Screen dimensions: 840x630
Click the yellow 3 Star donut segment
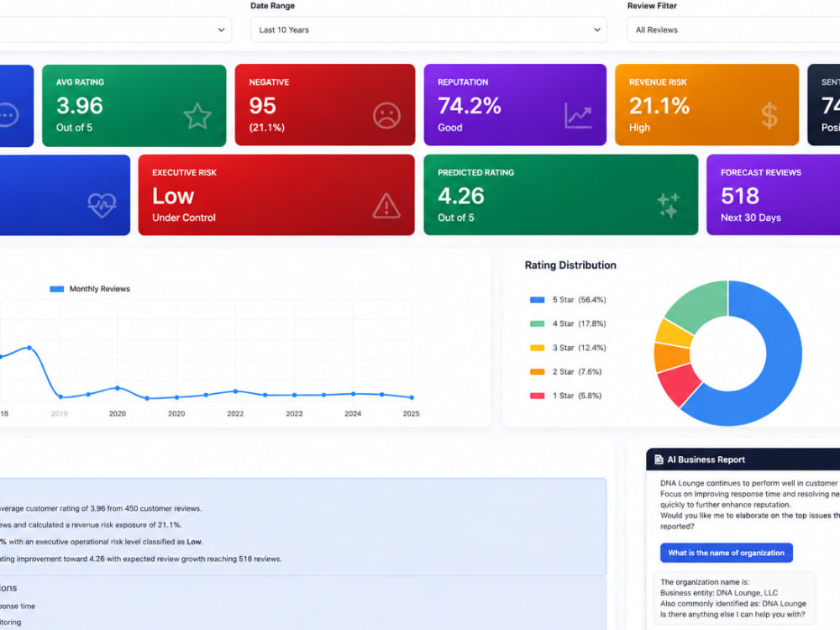[674, 333]
